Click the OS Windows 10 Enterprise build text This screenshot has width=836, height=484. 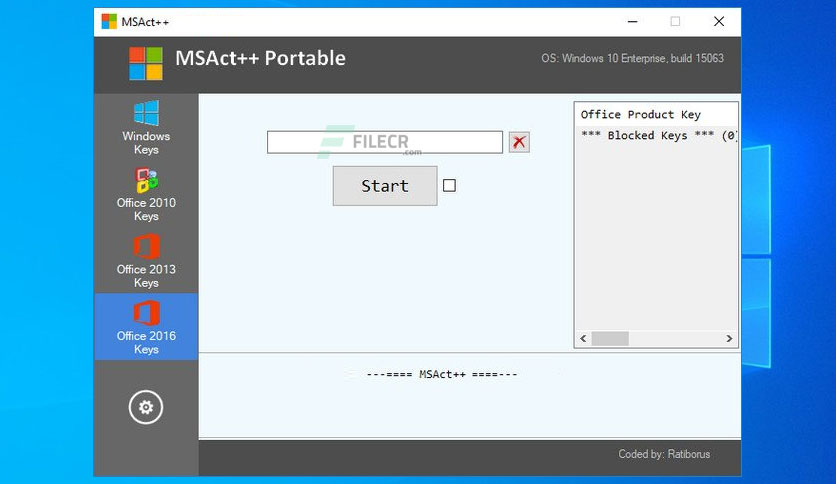coord(632,58)
